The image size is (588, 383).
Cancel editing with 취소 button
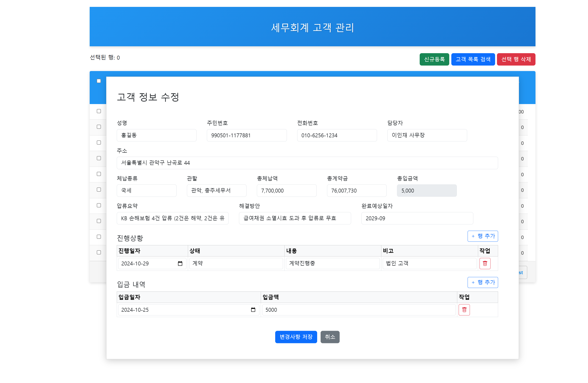pos(330,336)
